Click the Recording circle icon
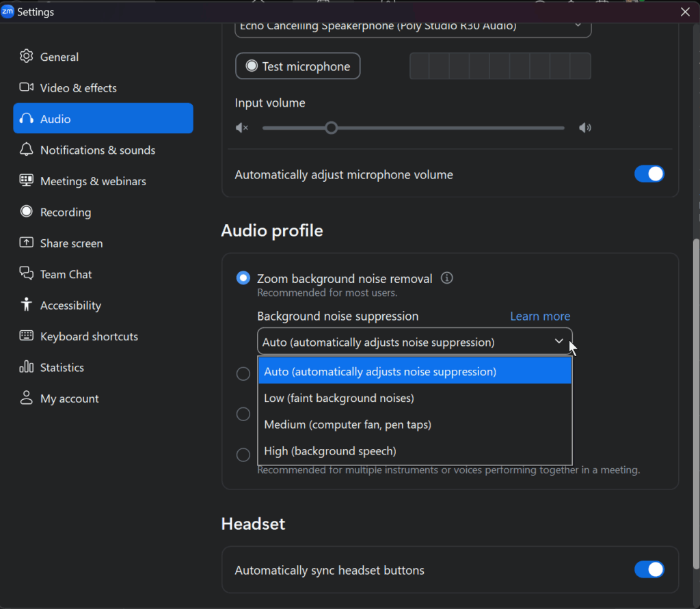 tap(27, 212)
